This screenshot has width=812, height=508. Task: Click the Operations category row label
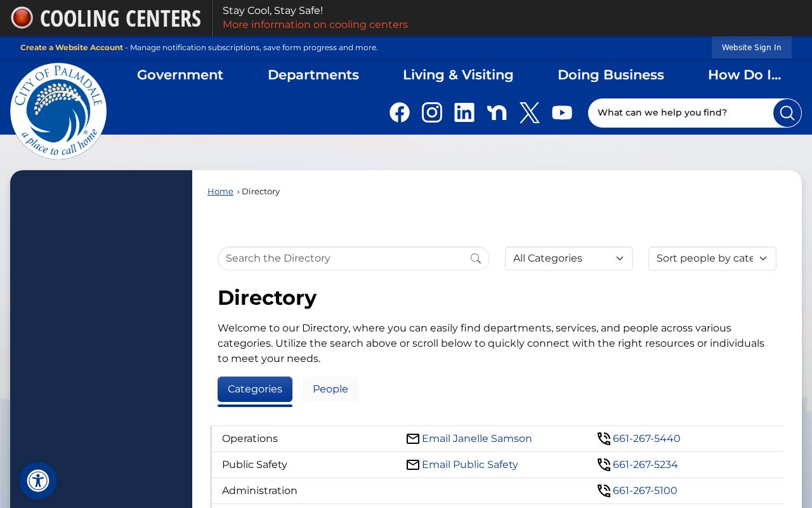point(250,439)
